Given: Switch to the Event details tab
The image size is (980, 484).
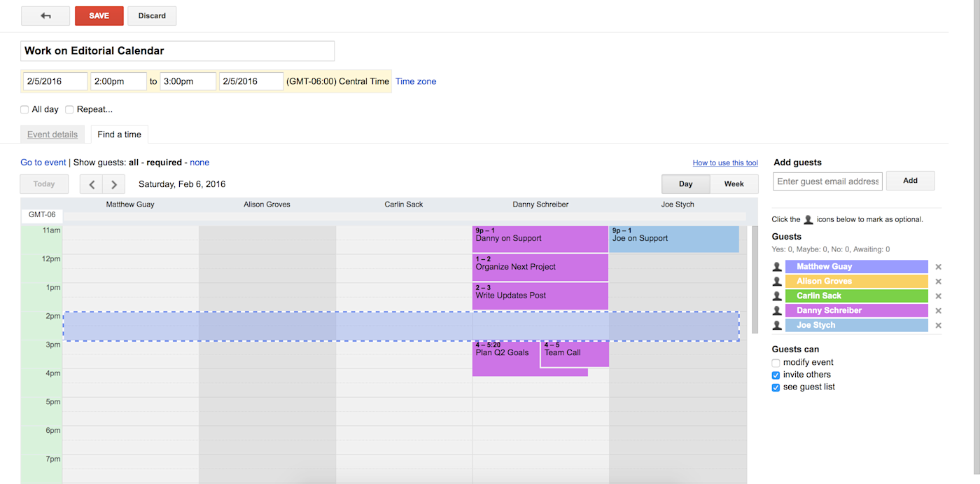Looking at the screenshot, I should pyautogui.click(x=52, y=134).
